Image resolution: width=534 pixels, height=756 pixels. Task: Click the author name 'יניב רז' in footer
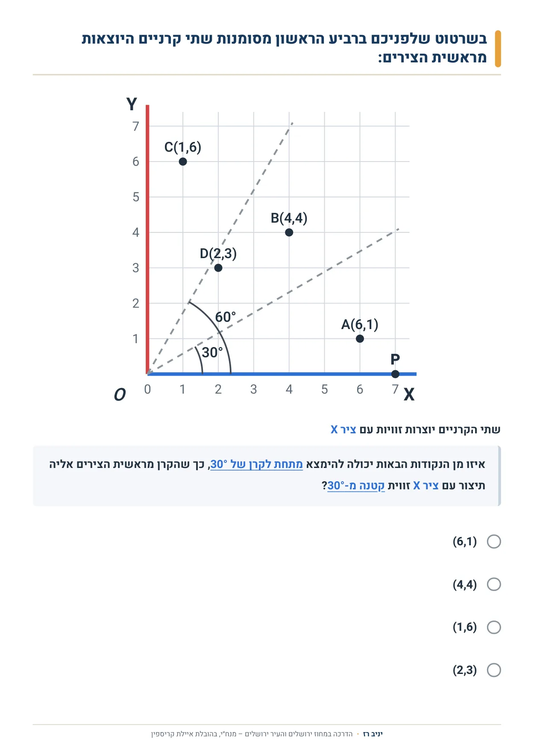(x=373, y=734)
